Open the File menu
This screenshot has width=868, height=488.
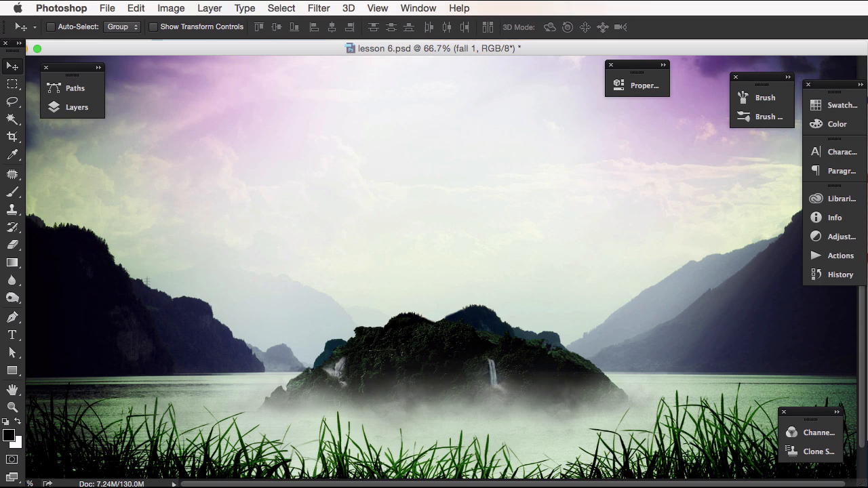(x=107, y=8)
